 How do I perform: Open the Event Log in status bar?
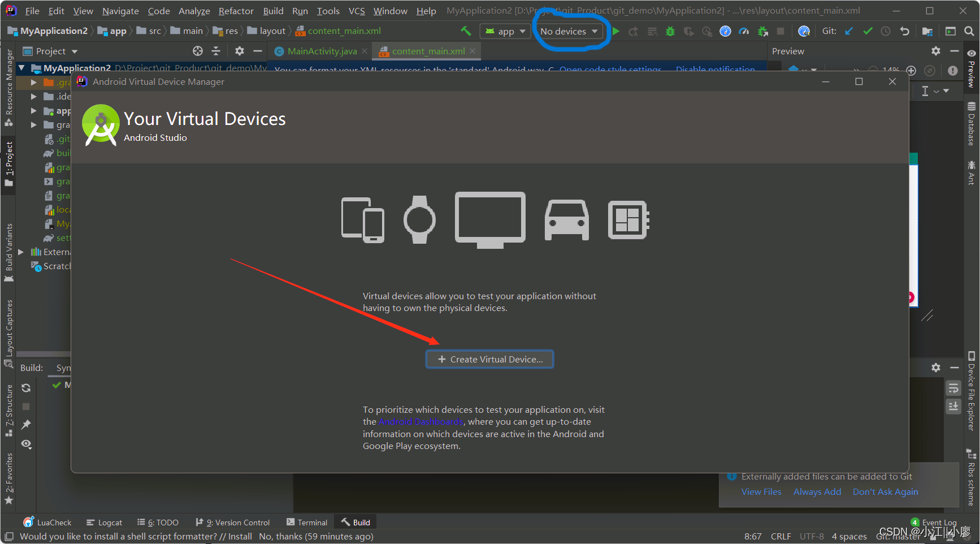[934, 522]
